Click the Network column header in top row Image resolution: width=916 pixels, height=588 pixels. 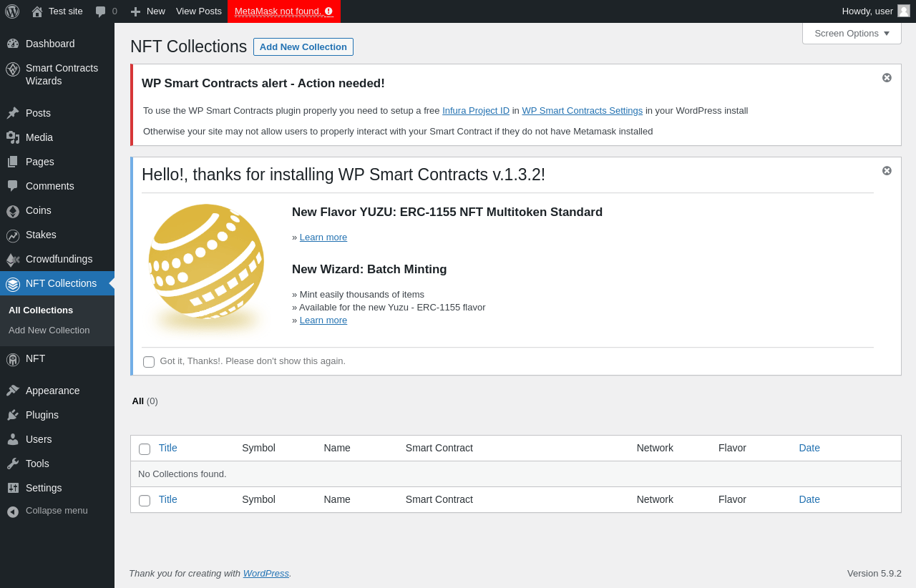655,448
